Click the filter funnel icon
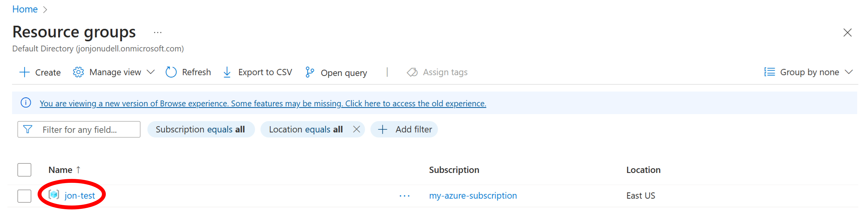This screenshot has width=868, height=215. click(x=28, y=129)
